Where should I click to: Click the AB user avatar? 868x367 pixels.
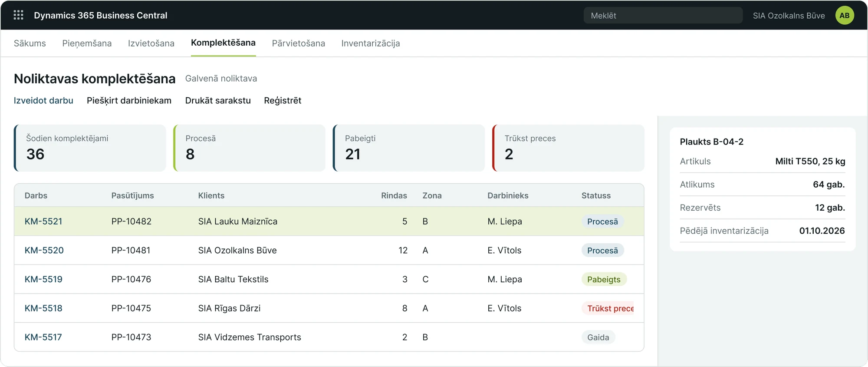pyautogui.click(x=844, y=16)
